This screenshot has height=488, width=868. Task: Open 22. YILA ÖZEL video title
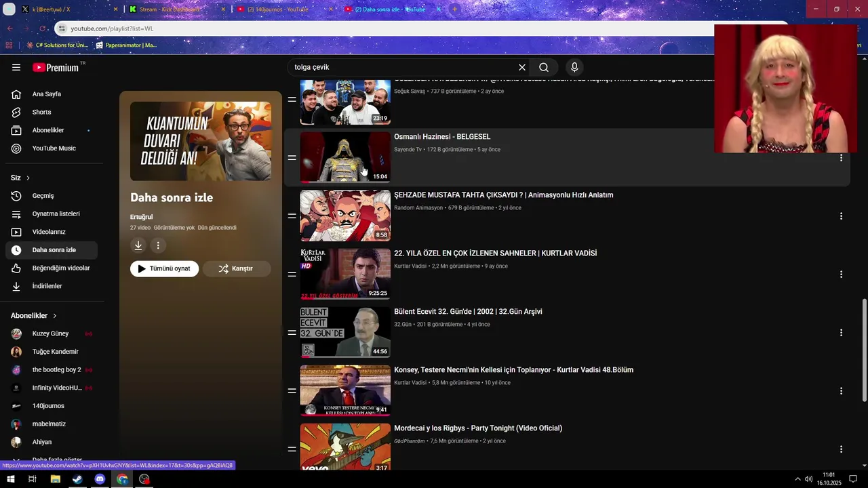pyautogui.click(x=495, y=253)
